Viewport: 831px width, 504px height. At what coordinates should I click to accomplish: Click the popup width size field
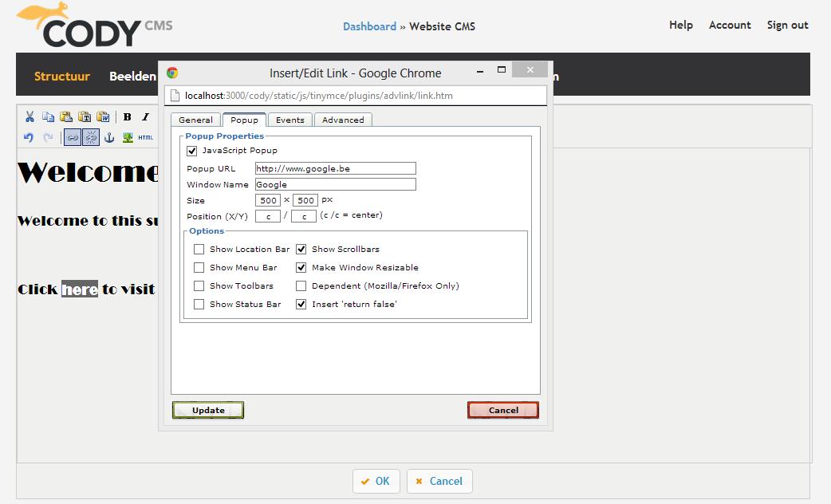(268, 200)
